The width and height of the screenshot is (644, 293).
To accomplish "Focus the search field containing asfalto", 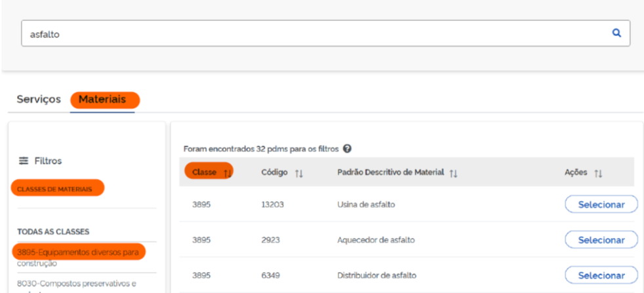I will pyautogui.click(x=315, y=33).
